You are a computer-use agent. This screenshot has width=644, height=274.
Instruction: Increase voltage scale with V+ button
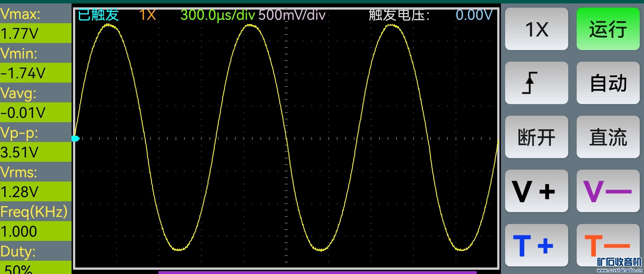(537, 191)
